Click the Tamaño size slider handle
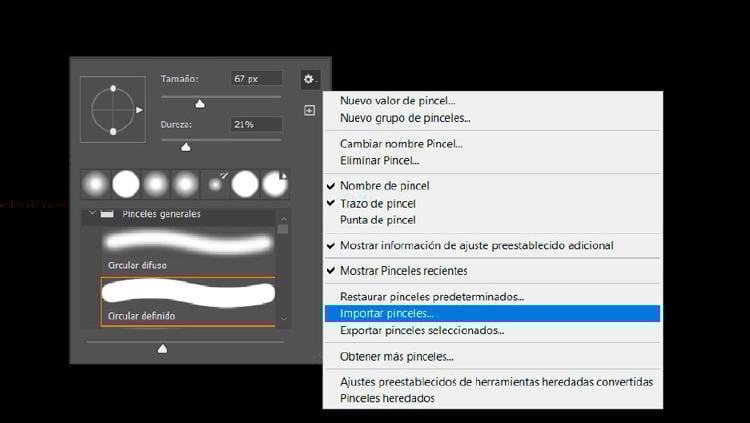 (x=200, y=103)
